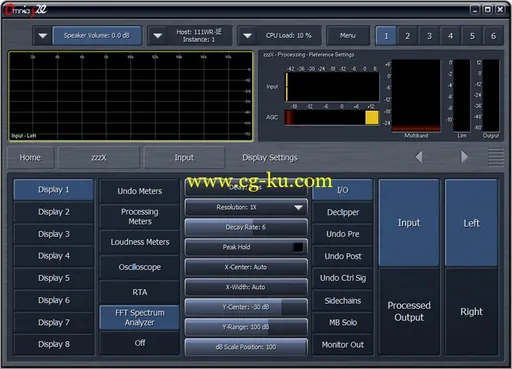Minimize the Omnia window
Image resolution: width=512 pixels, height=369 pixels.
click(475, 9)
